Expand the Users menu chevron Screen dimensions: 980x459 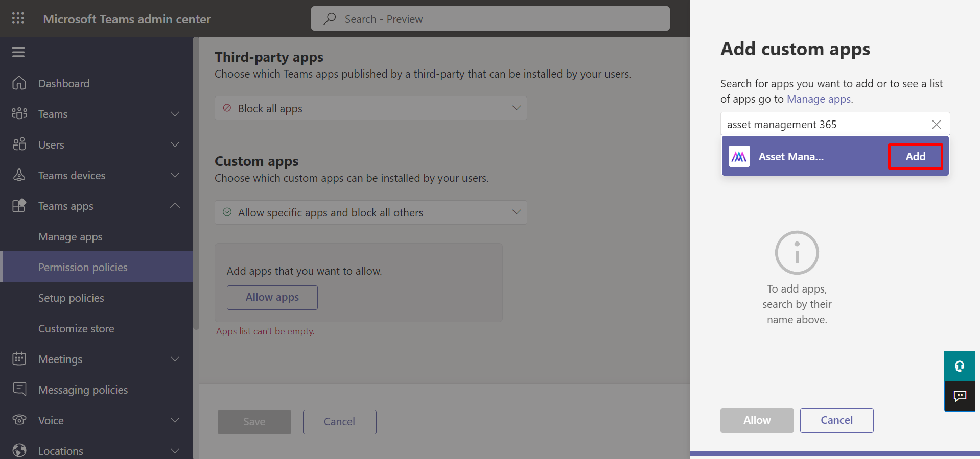(x=175, y=144)
